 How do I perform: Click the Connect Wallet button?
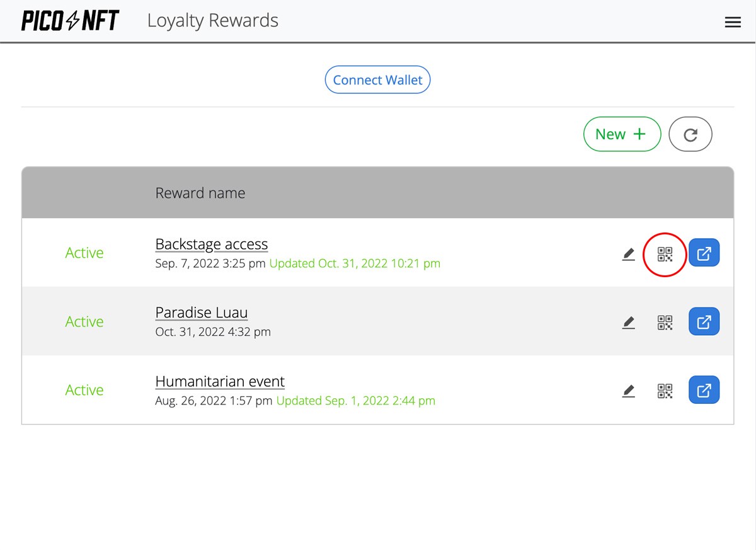(x=377, y=79)
